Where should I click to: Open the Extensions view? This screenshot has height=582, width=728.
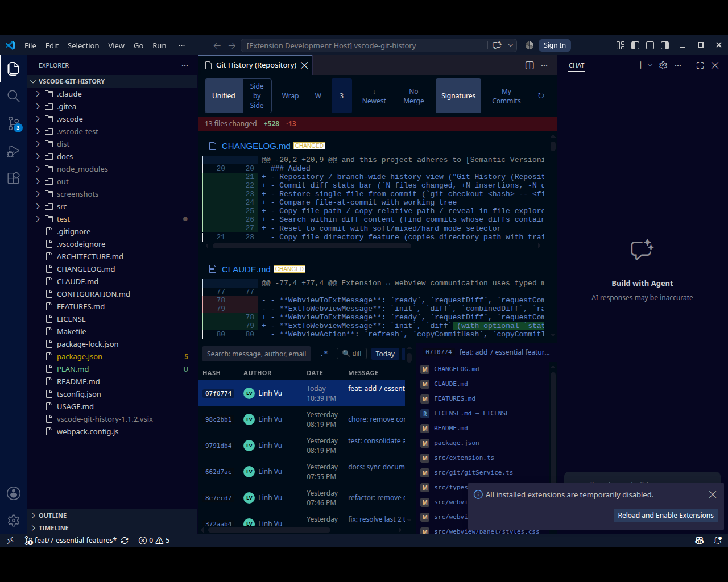click(14, 178)
